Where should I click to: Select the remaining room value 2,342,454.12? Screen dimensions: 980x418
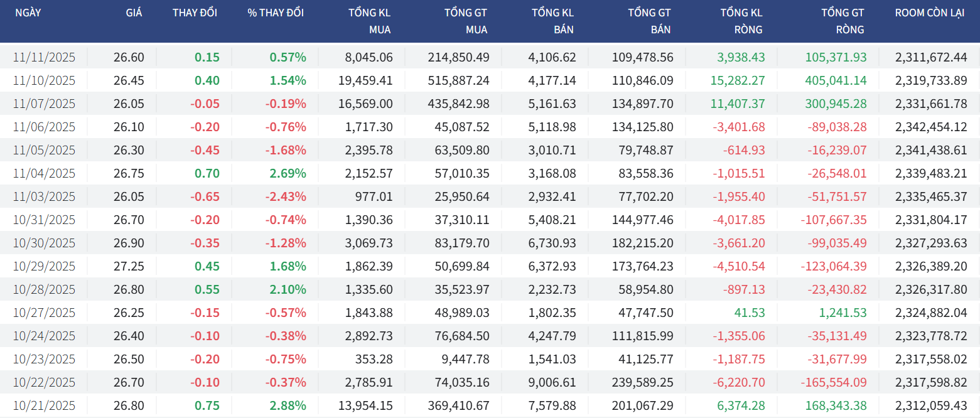tap(932, 127)
